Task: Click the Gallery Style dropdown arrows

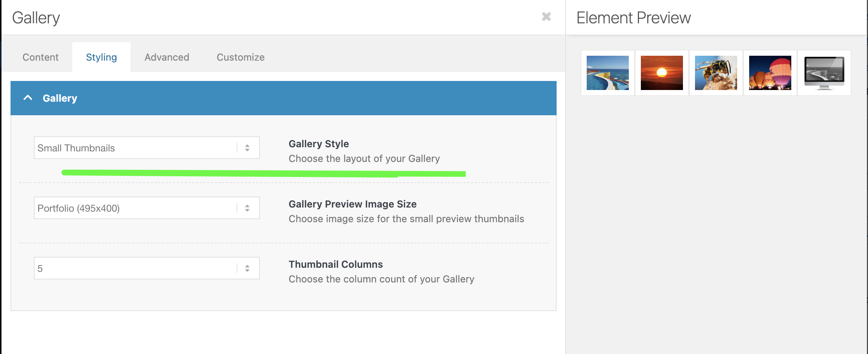Action: click(247, 148)
